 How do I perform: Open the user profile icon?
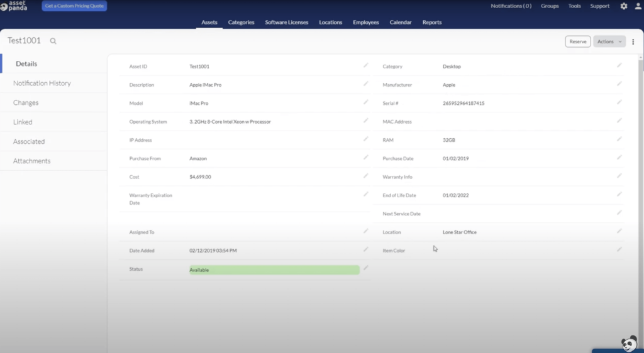(x=638, y=6)
